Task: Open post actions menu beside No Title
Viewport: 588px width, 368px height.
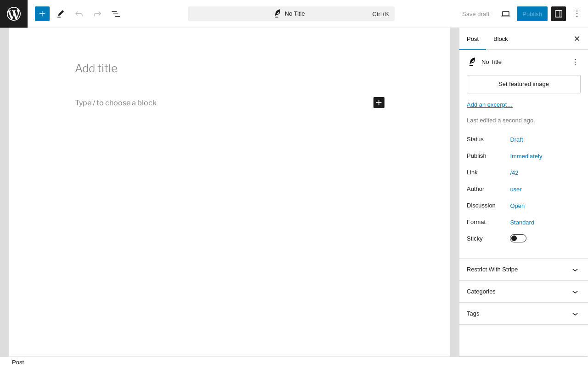Action: point(575,62)
